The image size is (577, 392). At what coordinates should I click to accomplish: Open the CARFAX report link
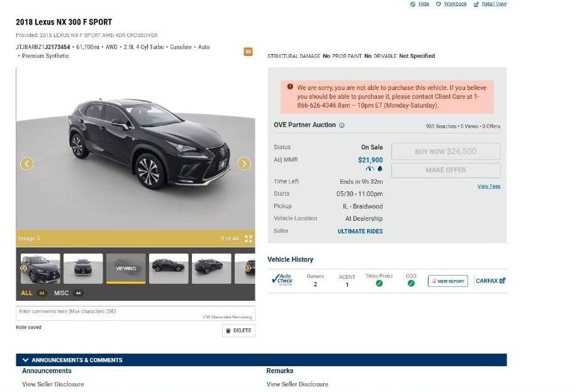coord(491,281)
